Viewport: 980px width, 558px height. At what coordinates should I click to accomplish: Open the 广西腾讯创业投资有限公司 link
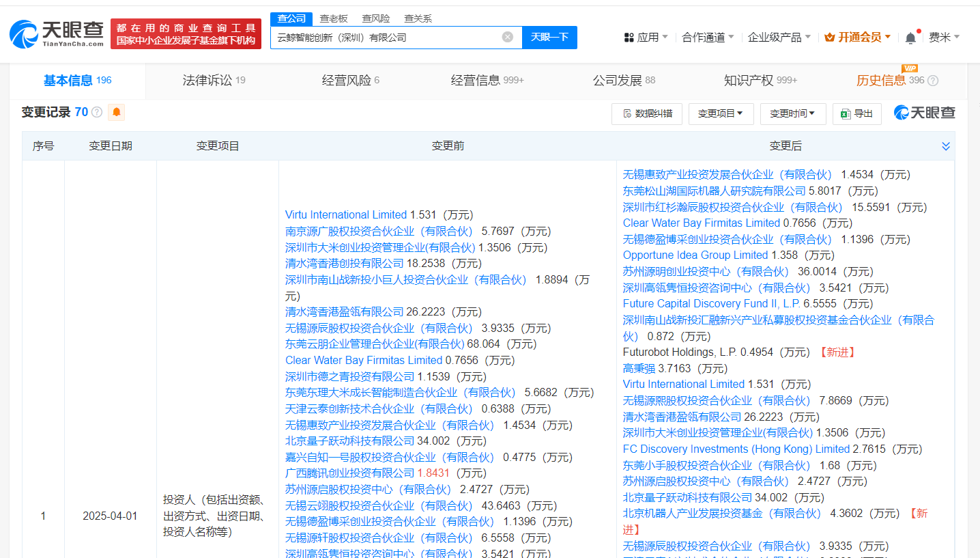click(x=349, y=473)
